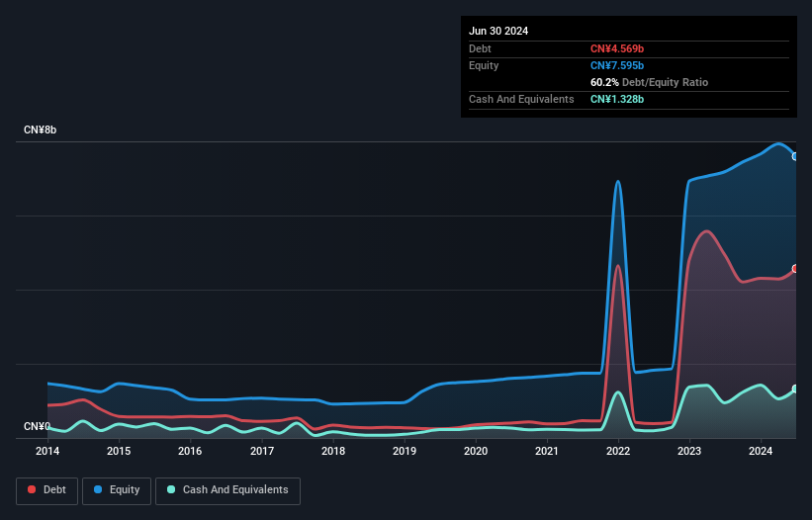The image size is (812, 520).
Task: Select the Cash endpoint marker on the chart
Action: pyautogui.click(x=795, y=389)
